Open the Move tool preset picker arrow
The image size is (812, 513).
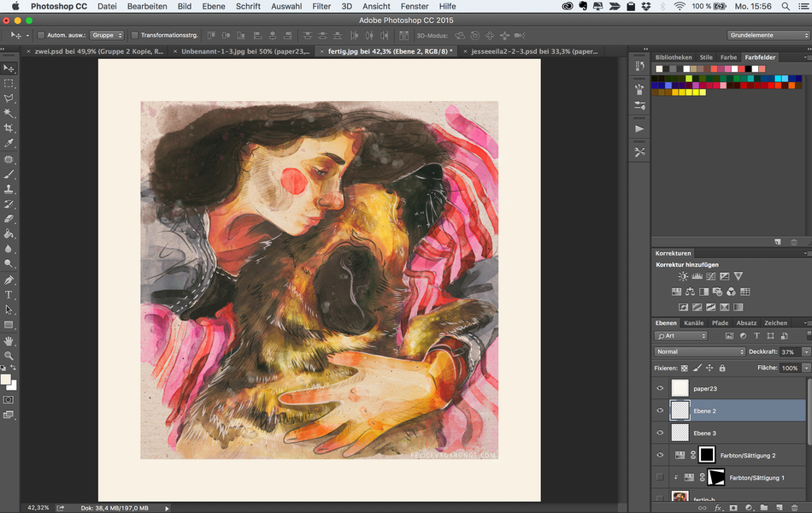click(27, 35)
